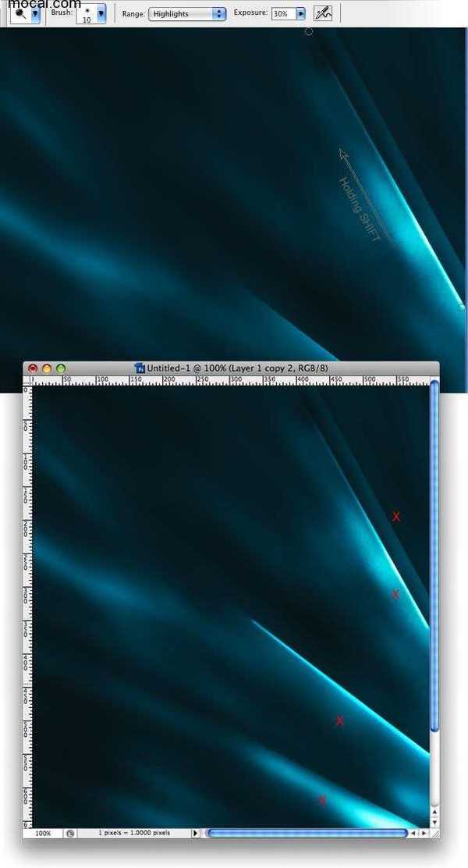Screen dimensions: 468x868
Task: Toggle the airbrush option icon
Action: coord(322,13)
